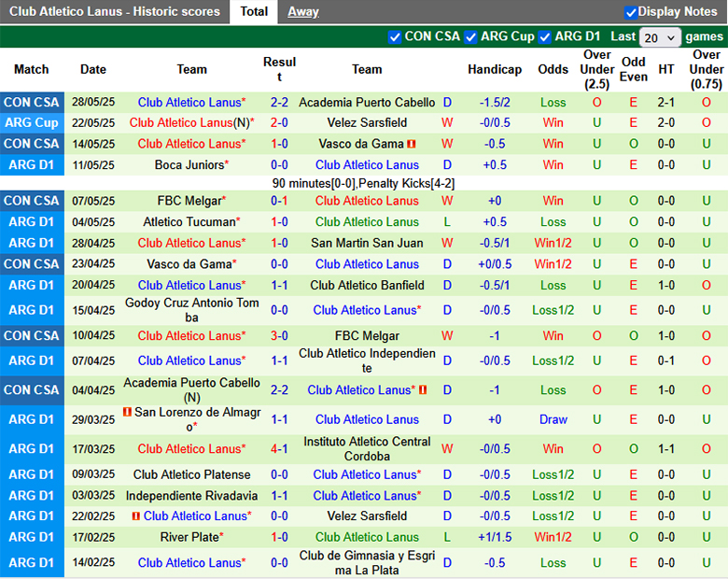Switch to the Away tab
728x579 pixels.
pyautogui.click(x=303, y=11)
